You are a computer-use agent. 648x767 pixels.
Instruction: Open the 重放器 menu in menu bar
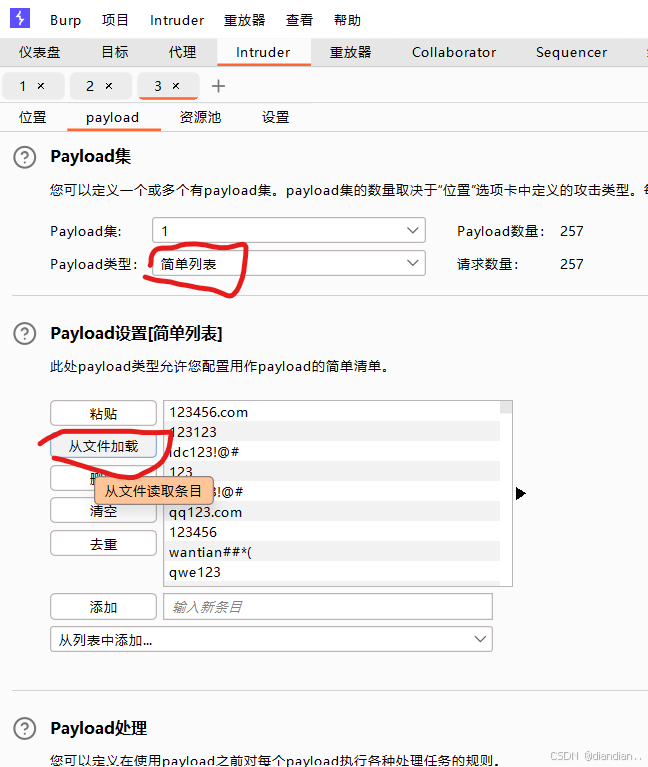point(245,20)
